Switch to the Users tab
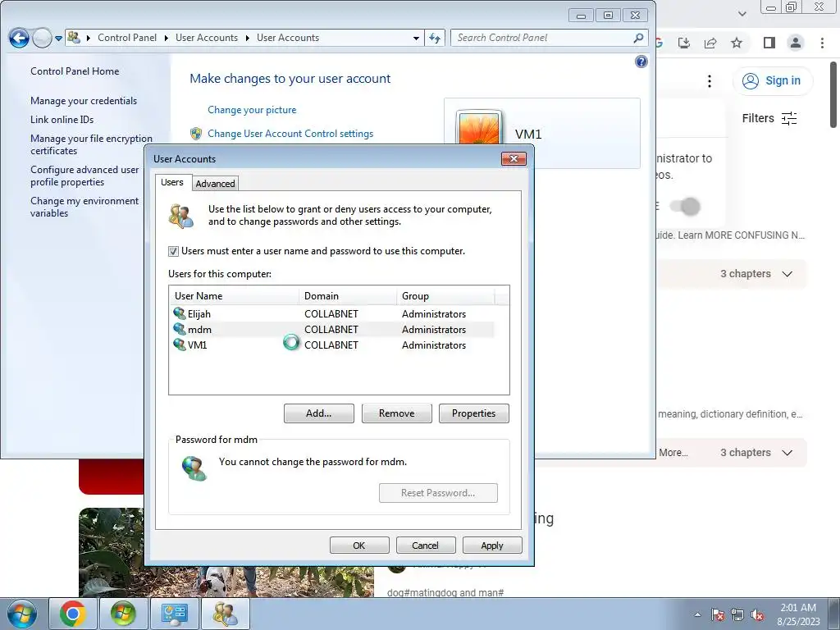The image size is (840, 630). 172,182
